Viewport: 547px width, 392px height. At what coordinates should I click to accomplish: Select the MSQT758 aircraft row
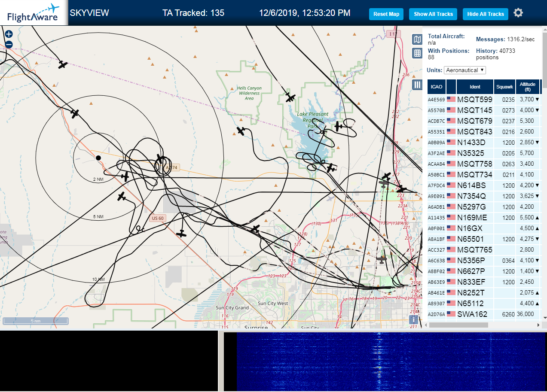pos(483,164)
